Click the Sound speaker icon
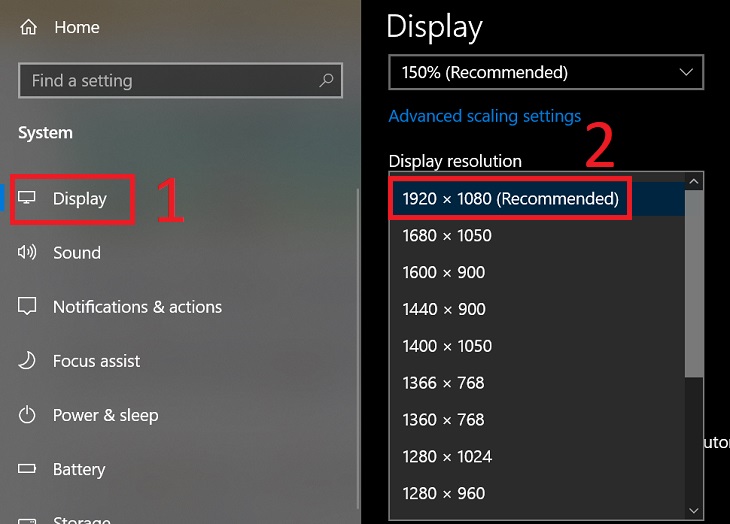 click(x=28, y=252)
